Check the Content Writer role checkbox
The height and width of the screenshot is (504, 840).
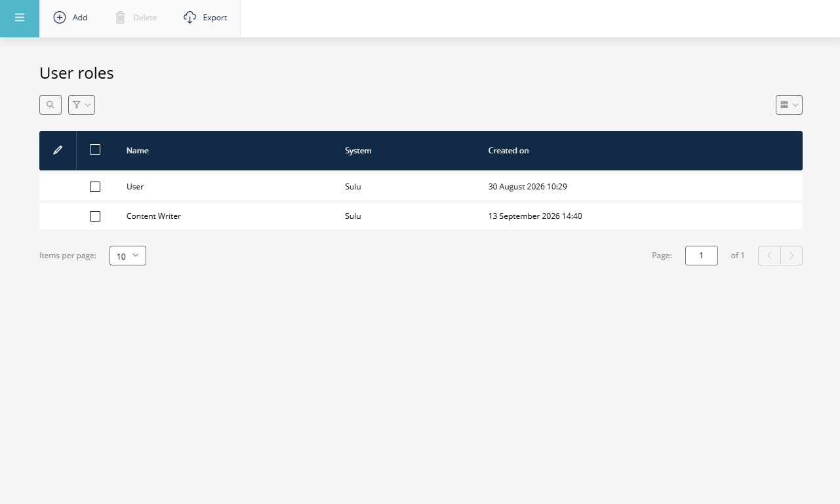tap(95, 216)
